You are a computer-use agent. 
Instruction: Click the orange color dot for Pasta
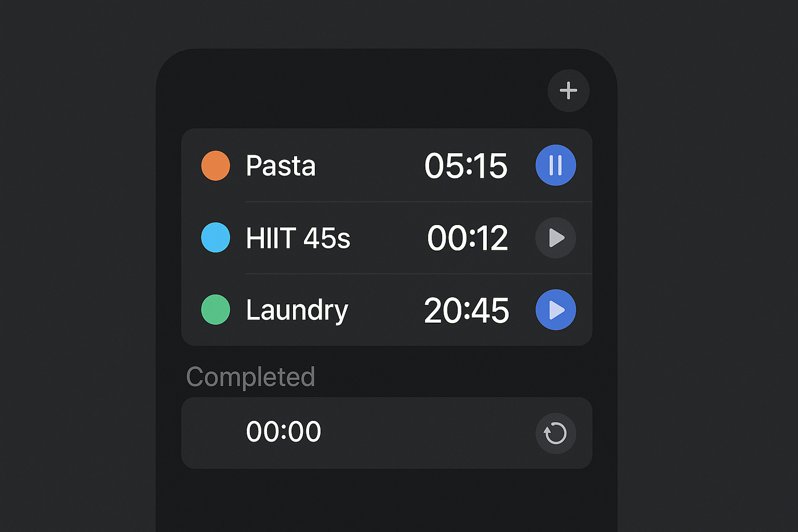[216, 166]
